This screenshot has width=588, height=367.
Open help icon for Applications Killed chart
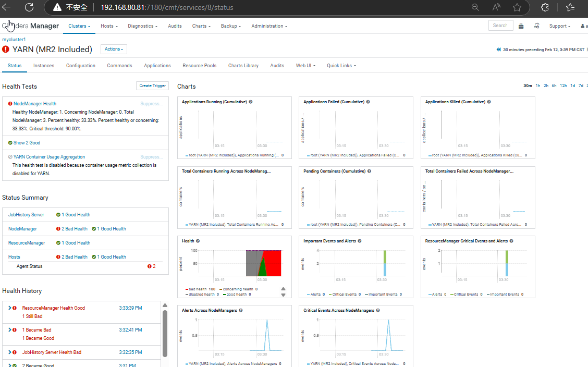coord(488,102)
